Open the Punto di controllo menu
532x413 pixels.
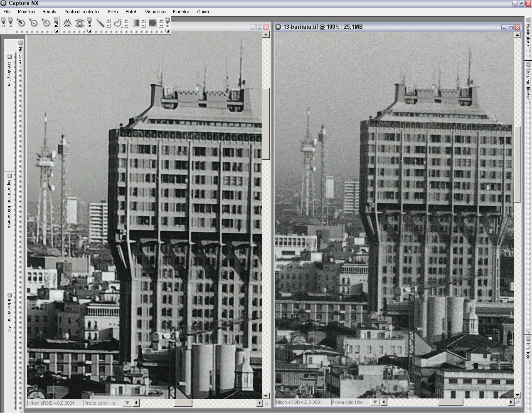coord(81,12)
